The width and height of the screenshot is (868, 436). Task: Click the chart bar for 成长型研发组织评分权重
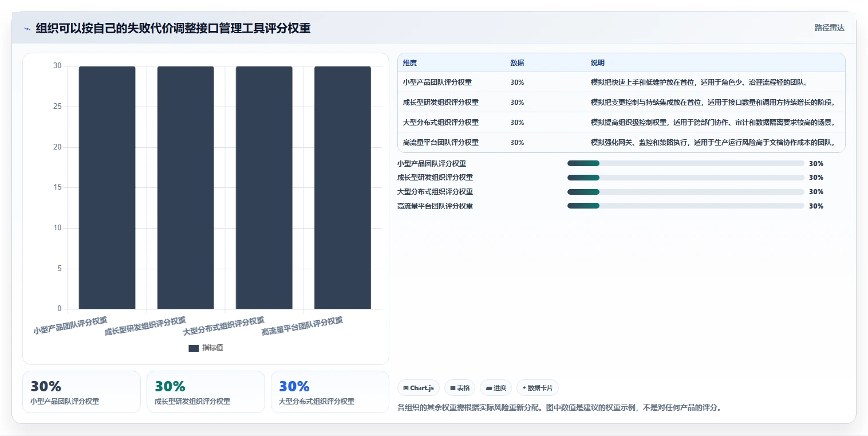click(186, 187)
